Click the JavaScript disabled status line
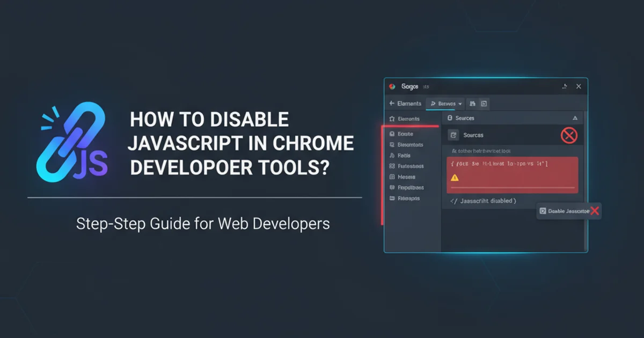This screenshot has width=644, height=338. coord(482,201)
